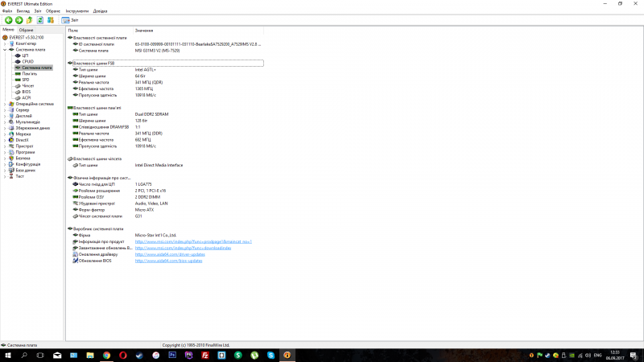Open Opera from the taskbar

coord(123,356)
